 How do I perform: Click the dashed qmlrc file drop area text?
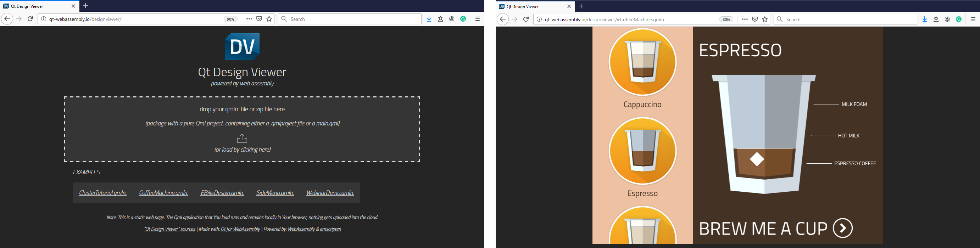[242, 109]
